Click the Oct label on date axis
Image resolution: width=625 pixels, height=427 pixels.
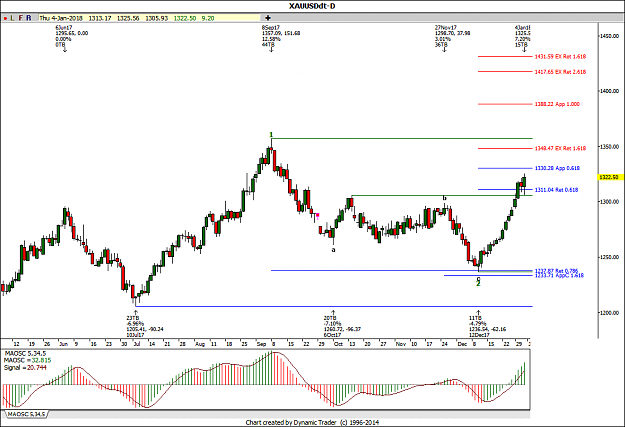(338, 344)
